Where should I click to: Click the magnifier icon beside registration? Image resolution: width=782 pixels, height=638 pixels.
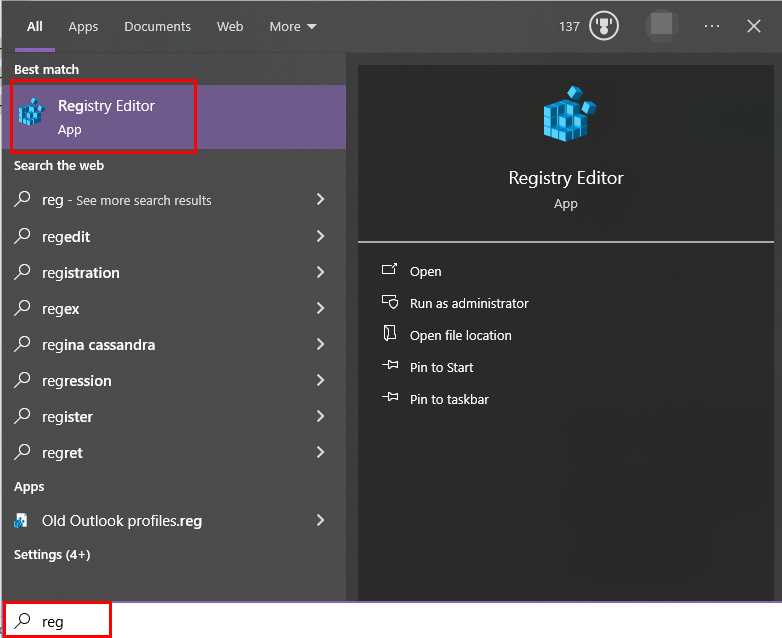pos(22,272)
